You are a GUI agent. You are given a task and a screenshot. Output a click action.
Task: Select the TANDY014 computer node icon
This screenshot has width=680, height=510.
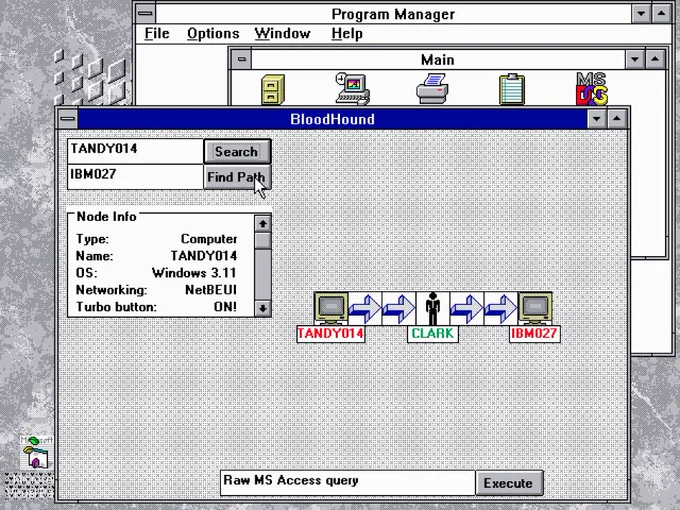[331, 308]
